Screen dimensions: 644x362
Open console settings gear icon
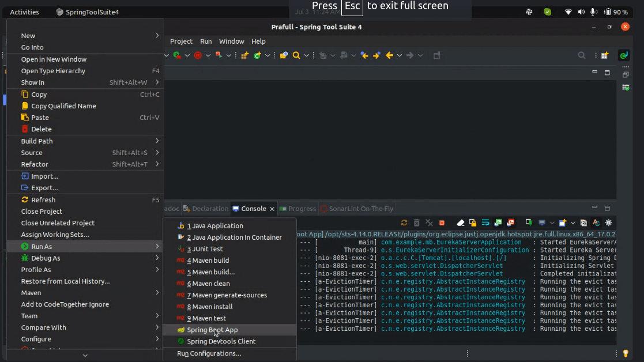click(608, 223)
